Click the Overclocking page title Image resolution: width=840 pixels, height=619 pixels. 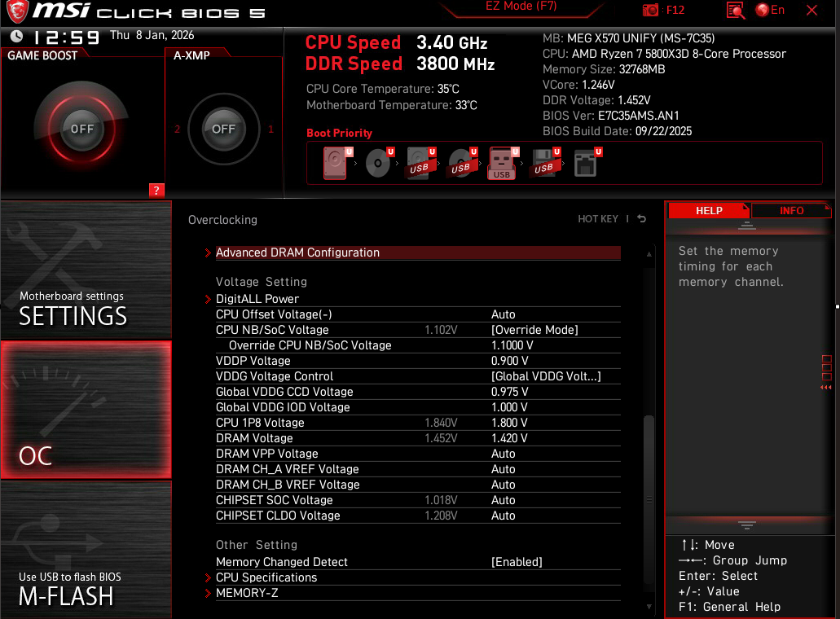(x=222, y=220)
